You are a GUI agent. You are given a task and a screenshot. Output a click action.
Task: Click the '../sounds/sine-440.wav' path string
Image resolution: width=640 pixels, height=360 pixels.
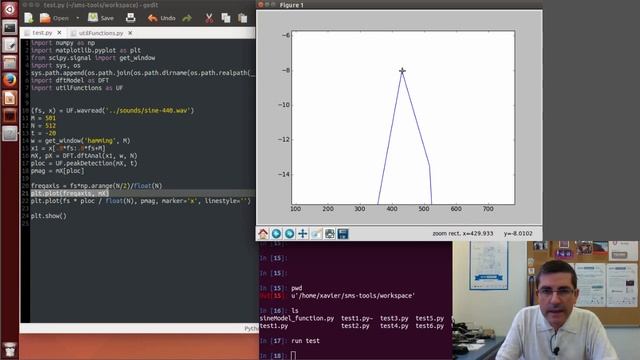click(148, 111)
